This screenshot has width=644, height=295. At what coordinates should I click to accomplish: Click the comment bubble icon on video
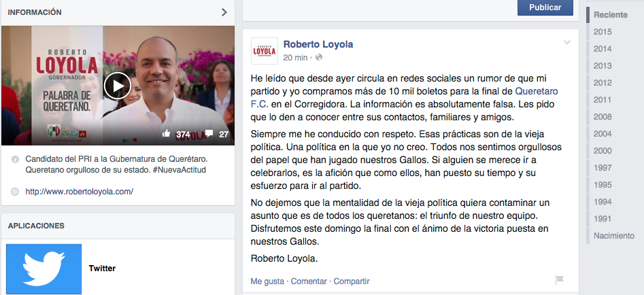point(209,133)
